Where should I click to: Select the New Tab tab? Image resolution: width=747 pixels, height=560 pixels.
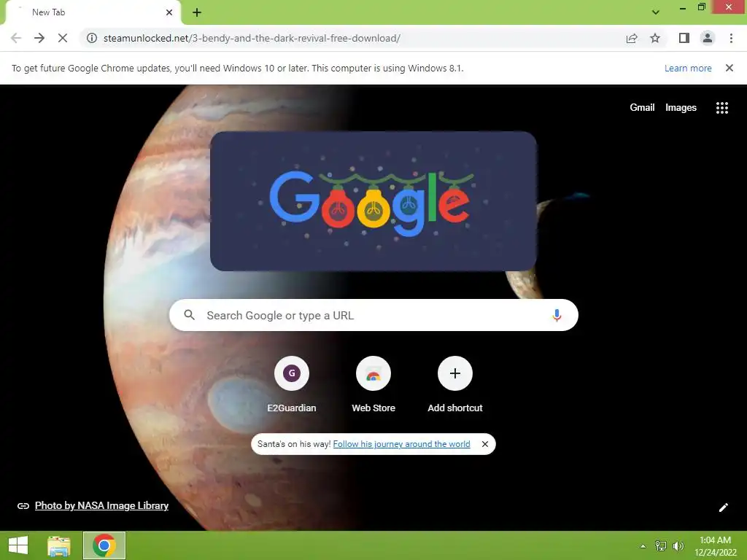pyautogui.click(x=93, y=12)
